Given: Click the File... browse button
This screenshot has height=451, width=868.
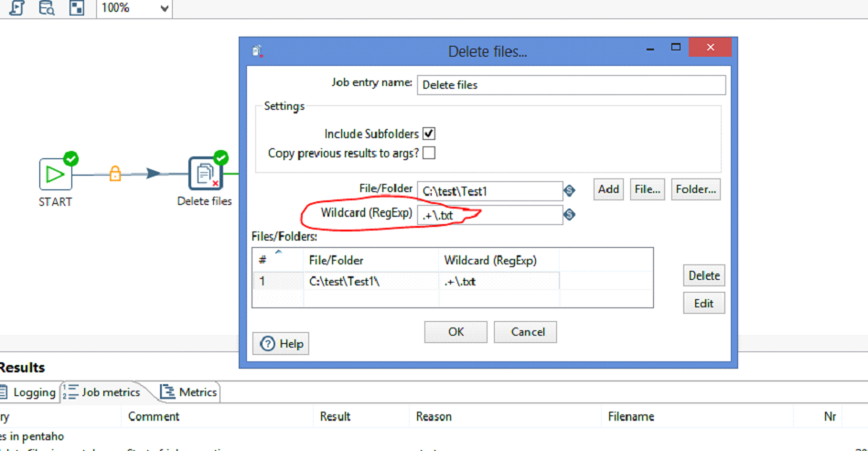Looking at the screenshot, I should click(x=648, y=189).
